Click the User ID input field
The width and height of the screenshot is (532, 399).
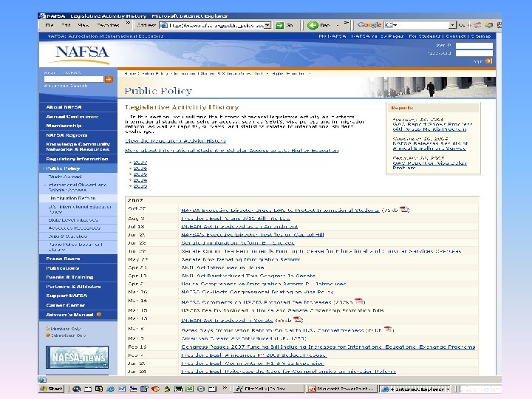coord(474,46)
